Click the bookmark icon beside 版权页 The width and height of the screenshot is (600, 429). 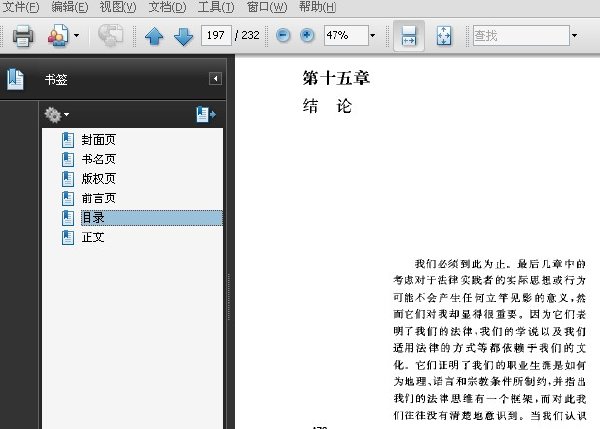click(x=68, y=179)
